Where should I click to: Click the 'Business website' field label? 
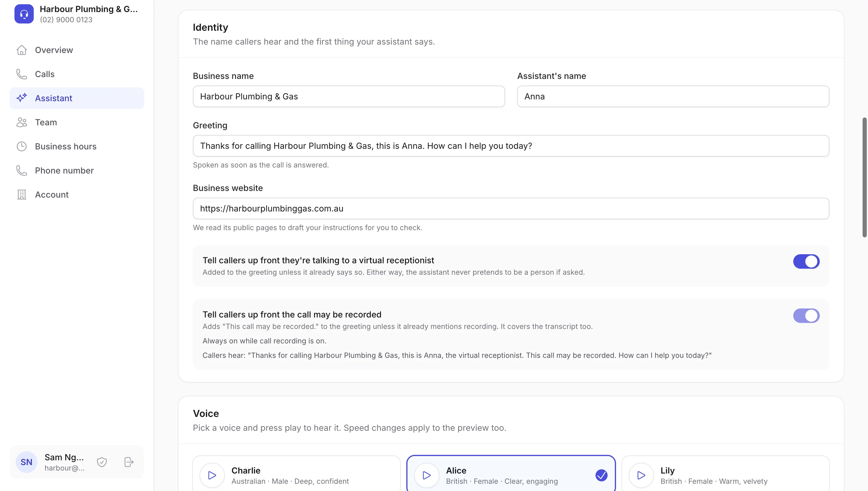228,188
